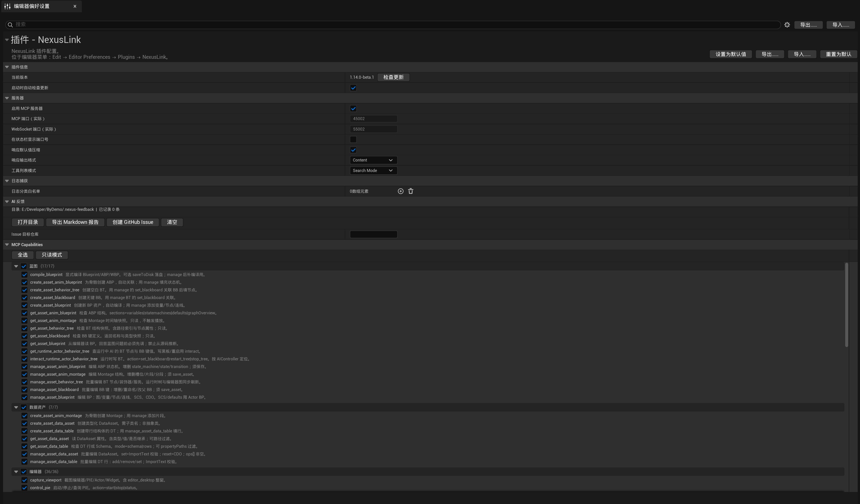
Task: Disable the MCP server checkbox
Action: click(353, 108)
